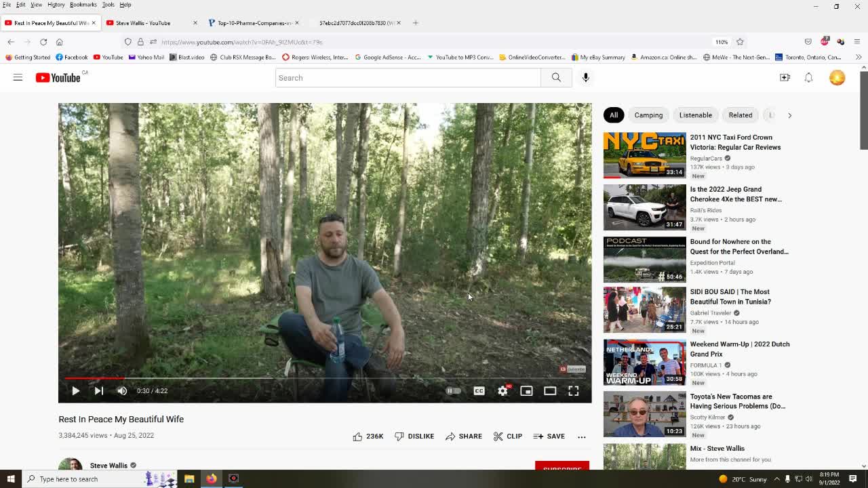Open the NYC Taxi Crown Victoria thumbnail

click(645, 155)
